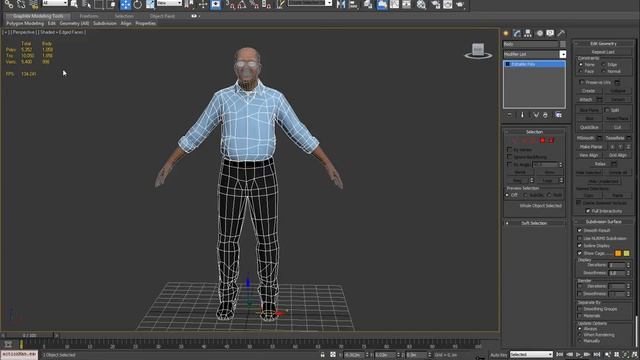Toggle the Smooth Result checkbox
This screenshot has height=360, width=640.
(580, 231)
